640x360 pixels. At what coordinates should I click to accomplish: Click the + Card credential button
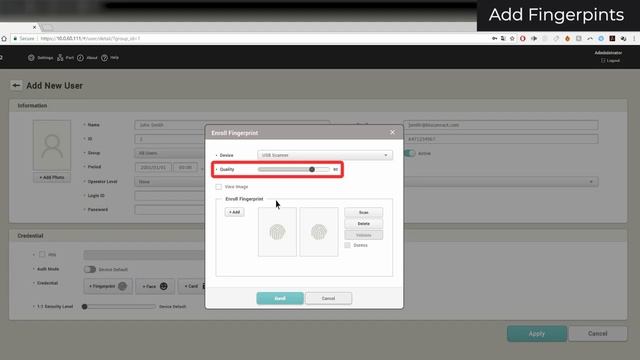[192, 287]
